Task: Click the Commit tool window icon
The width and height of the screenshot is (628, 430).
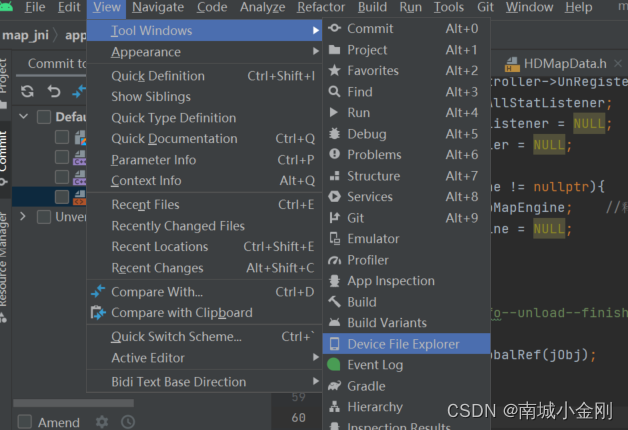Action: (x=334, y=28)
